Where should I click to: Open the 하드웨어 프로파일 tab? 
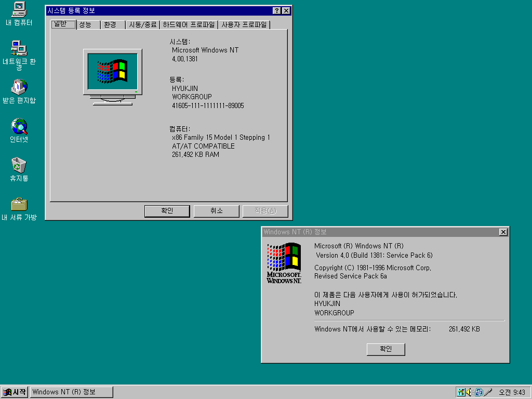(x=189, y=25)
